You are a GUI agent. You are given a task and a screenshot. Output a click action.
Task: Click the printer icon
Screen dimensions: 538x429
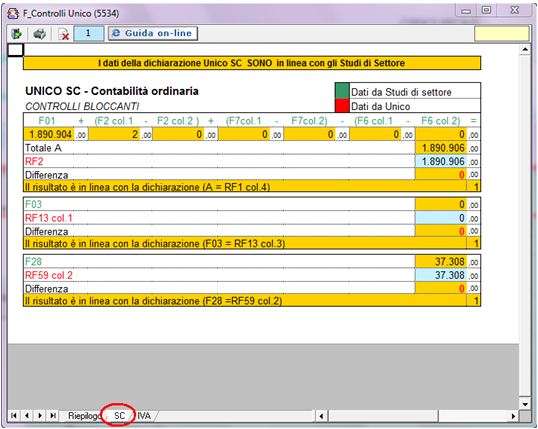coord(39,34)
